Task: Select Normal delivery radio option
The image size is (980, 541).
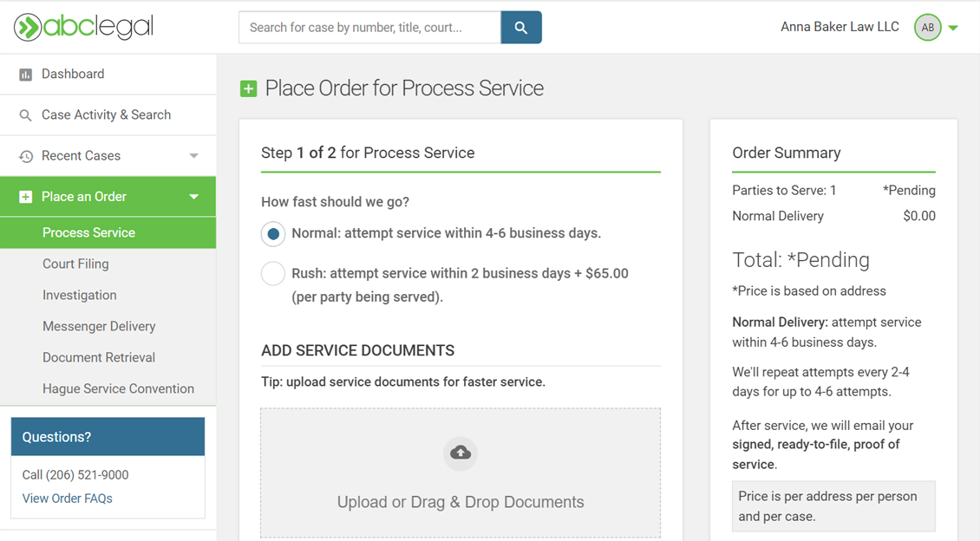Action: pyautogui.click(x=273, y=234)
